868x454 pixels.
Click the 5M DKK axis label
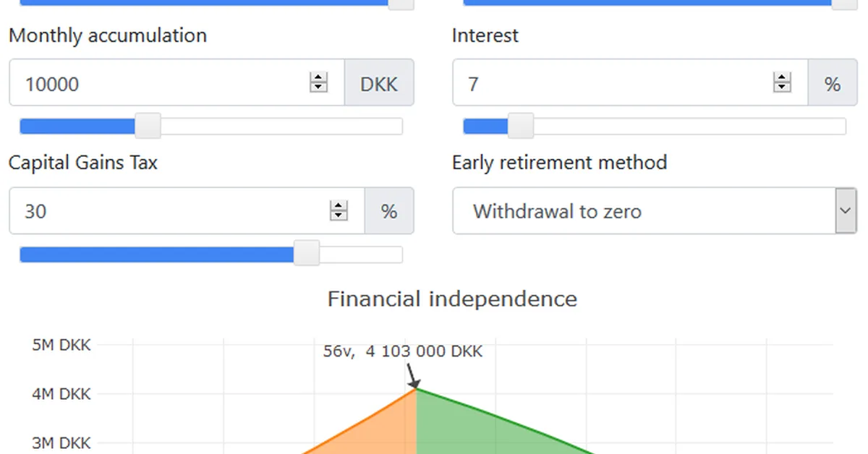(x=63, y=345)
